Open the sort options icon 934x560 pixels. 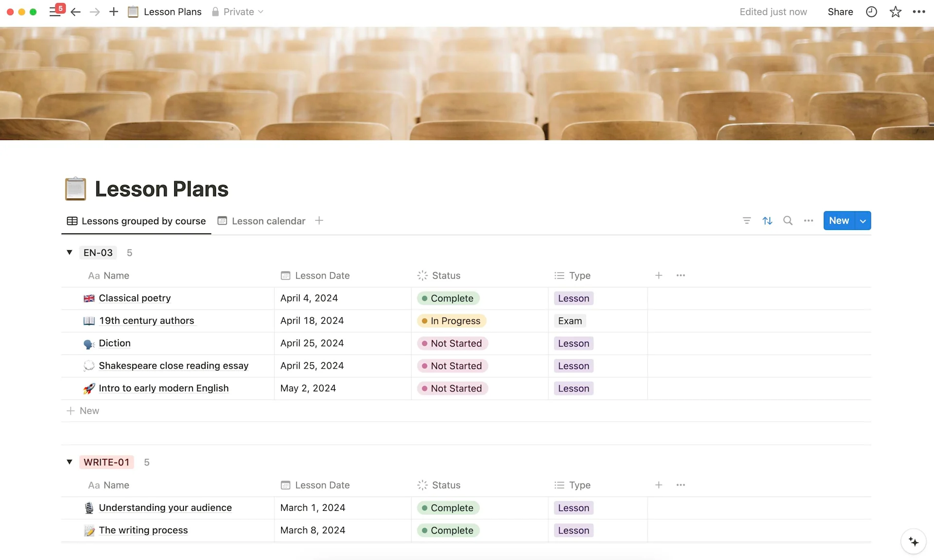click(767, 221)
